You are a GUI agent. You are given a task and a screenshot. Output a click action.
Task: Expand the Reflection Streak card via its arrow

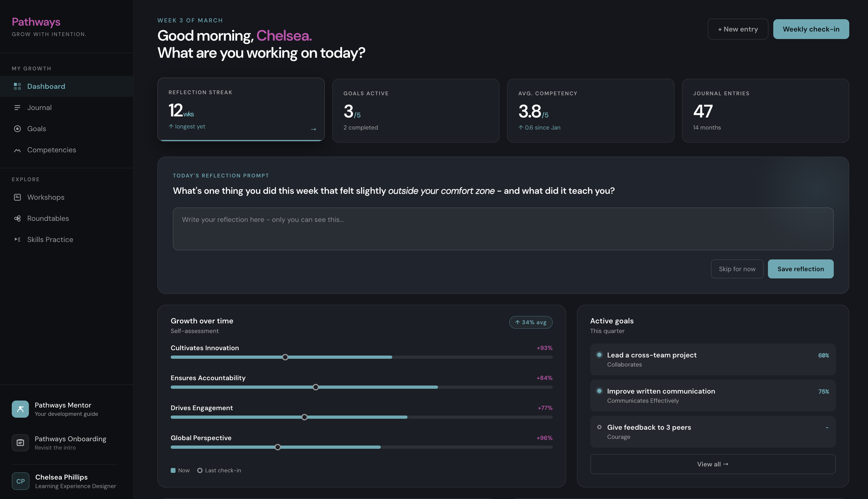click(x=314, y=129)
